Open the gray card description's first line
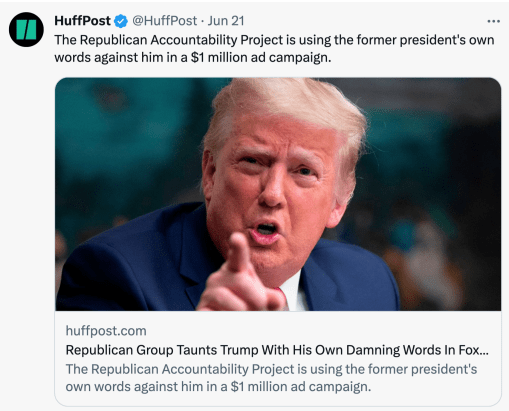 pyautogui.click(x=271, y=369)
